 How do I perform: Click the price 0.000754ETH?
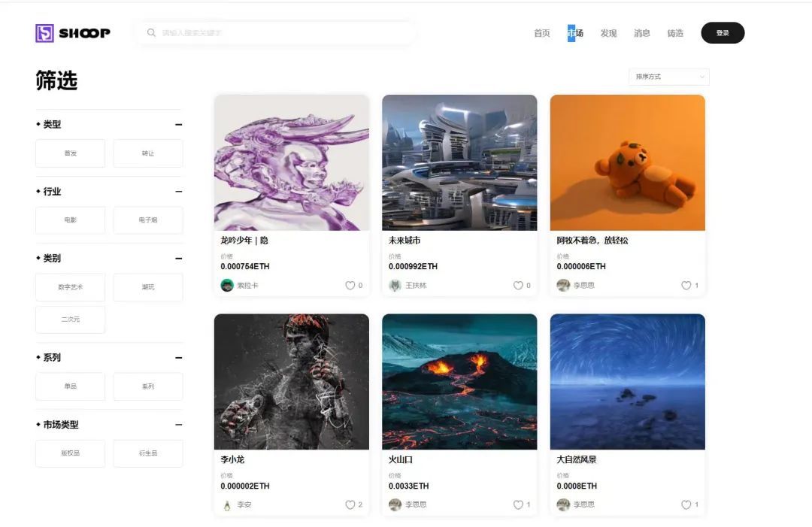pos(245,267)
